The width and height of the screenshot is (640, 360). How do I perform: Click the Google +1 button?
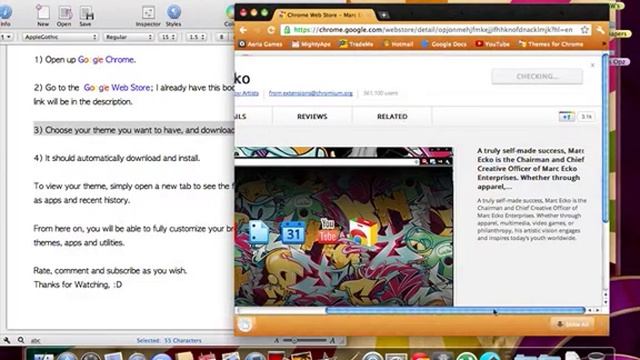click(567, 117)
